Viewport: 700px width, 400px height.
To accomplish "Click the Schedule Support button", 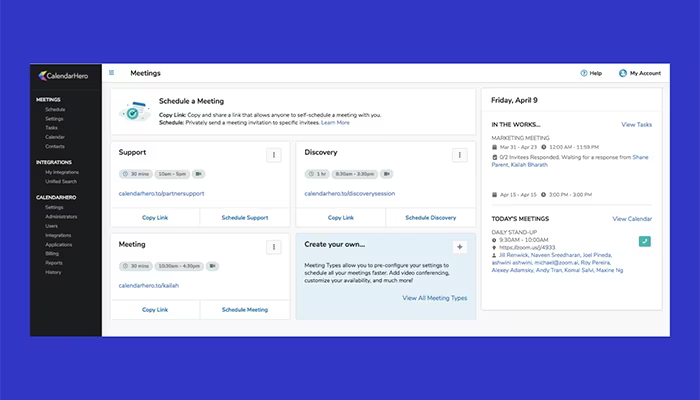I will [x=245, y=218].
